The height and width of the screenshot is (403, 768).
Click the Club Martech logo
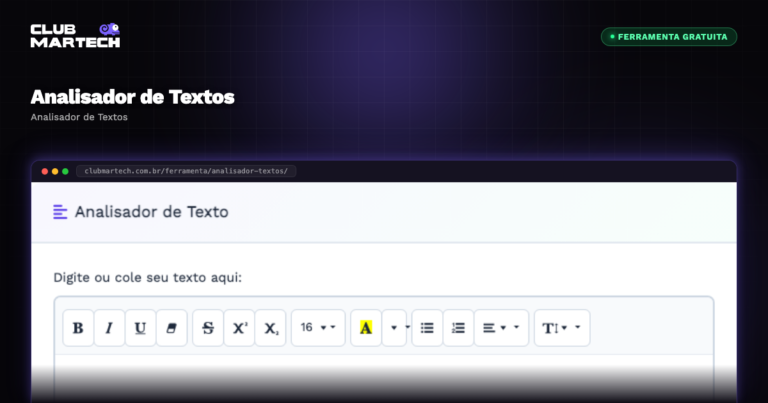pyautogui.click(x=75, y=36)
